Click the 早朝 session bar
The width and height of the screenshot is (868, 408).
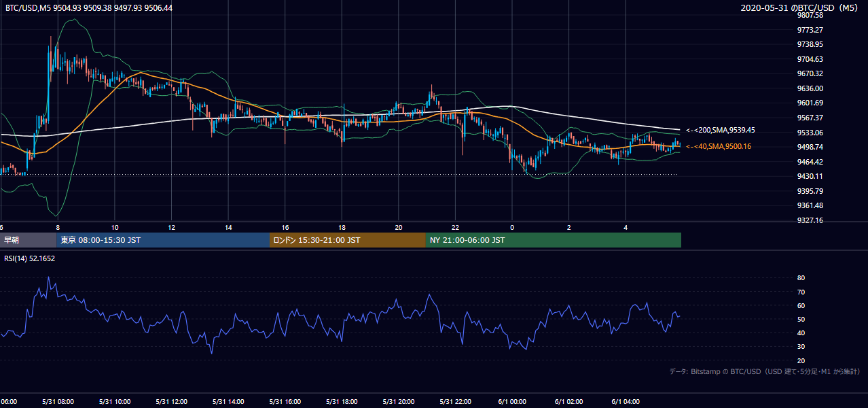28,240
